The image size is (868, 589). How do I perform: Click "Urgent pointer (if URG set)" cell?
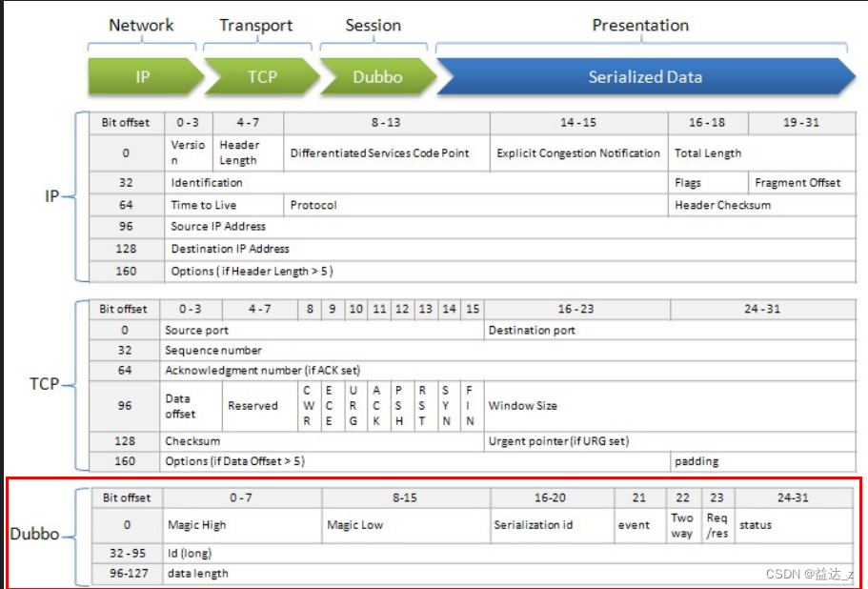pyautogui.click(x=670, y=442)
